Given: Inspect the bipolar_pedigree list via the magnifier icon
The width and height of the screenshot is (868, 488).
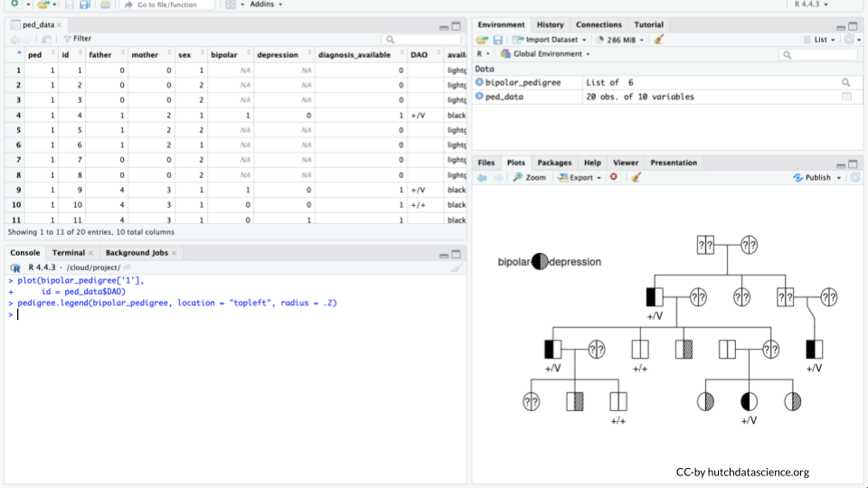Looking at the screenshot, I should click(x=846, y=82).
